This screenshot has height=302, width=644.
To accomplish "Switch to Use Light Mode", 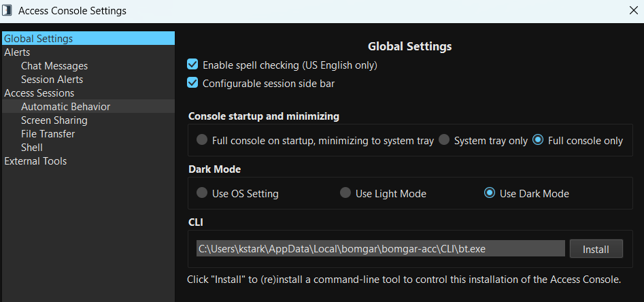I will [345, 193].
